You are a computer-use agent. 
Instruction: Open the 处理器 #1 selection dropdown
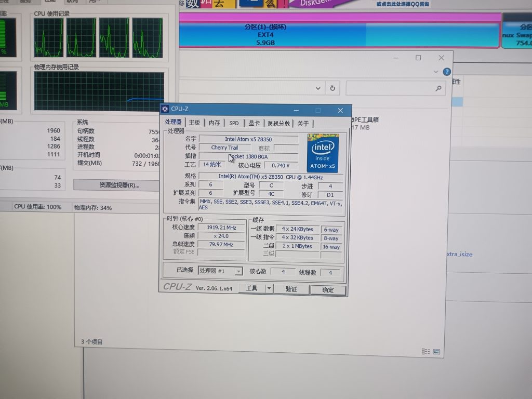click(x=238, y=271)
